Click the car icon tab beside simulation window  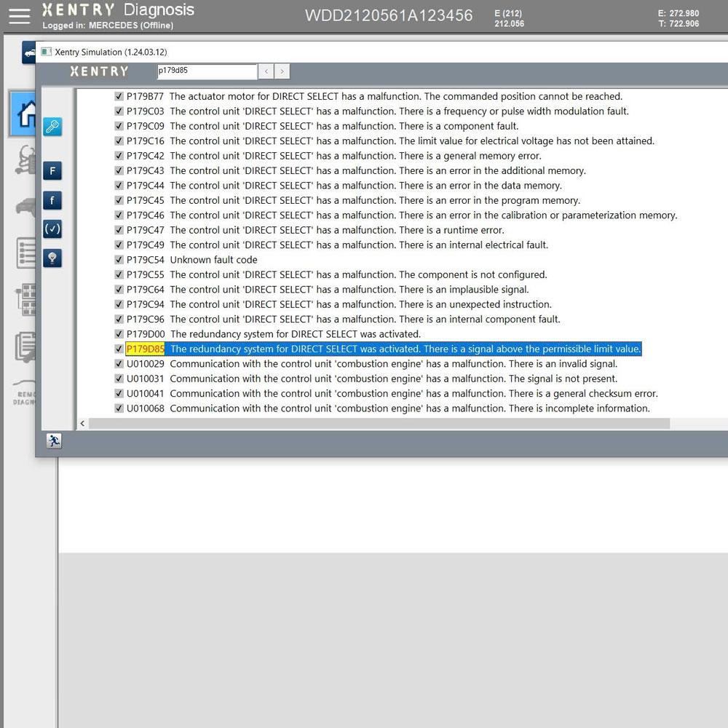29,52
